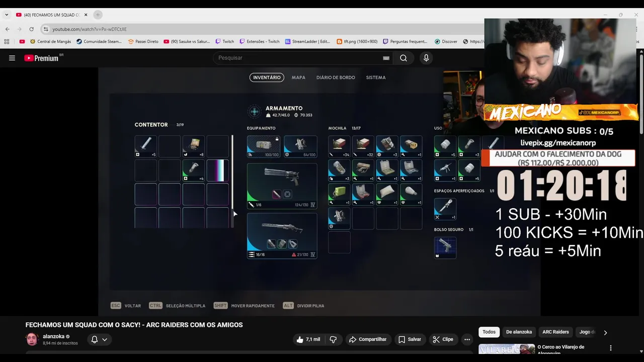Viewport: 644px width, 362px height.
Task: Click the Clipe button
Action: point(443,339)
